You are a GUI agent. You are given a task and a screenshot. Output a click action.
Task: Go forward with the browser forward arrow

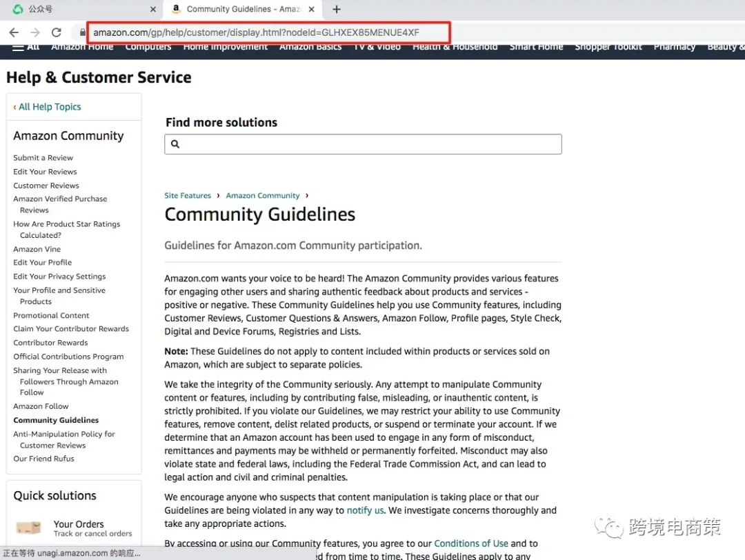[35, 32]
